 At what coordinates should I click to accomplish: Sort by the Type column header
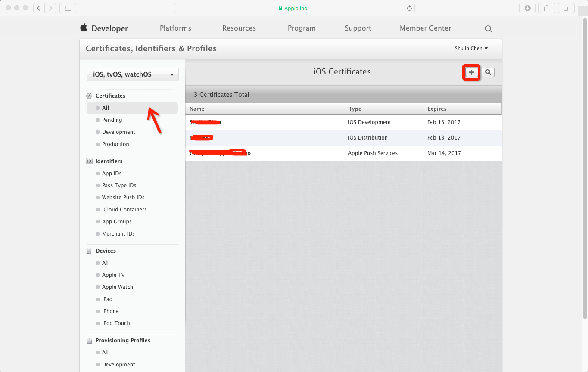383,109
